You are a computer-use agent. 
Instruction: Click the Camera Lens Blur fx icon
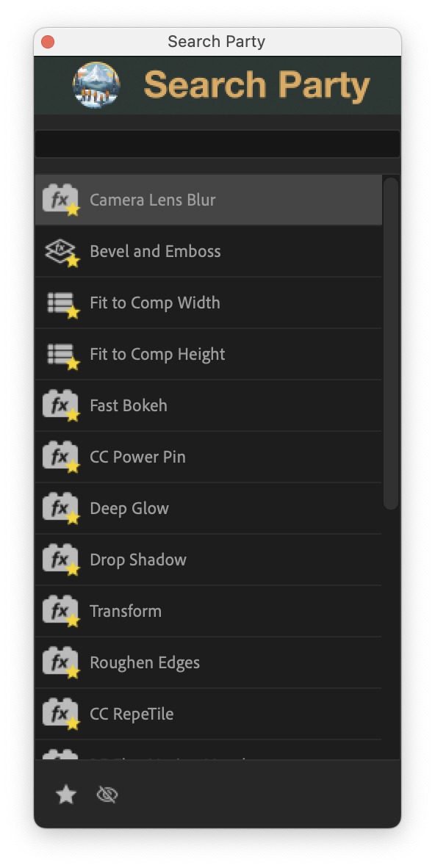(x=62, y=199)
